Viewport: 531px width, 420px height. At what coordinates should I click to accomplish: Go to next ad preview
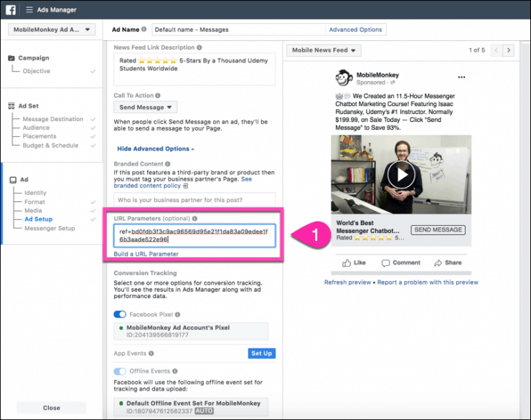pos(508,50)
